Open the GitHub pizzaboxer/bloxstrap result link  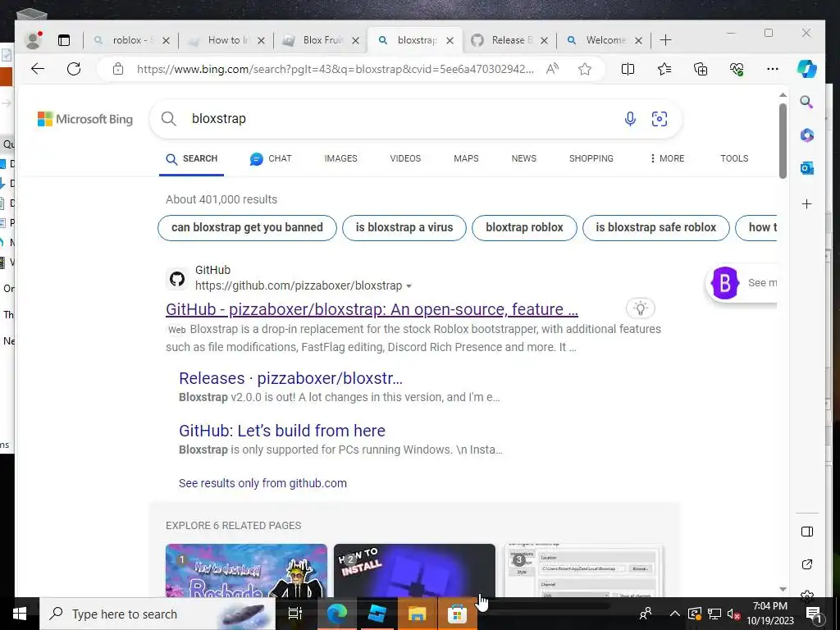coord(372,309)
